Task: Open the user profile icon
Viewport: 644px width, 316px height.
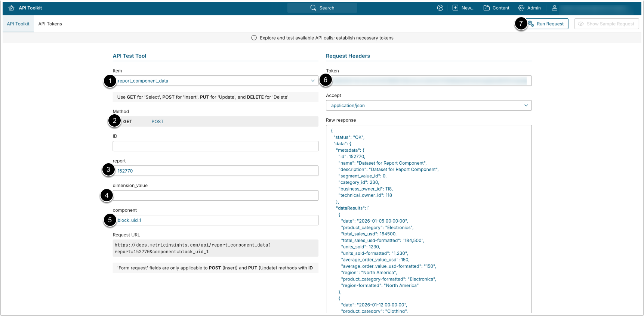Action: coord(555,8)
